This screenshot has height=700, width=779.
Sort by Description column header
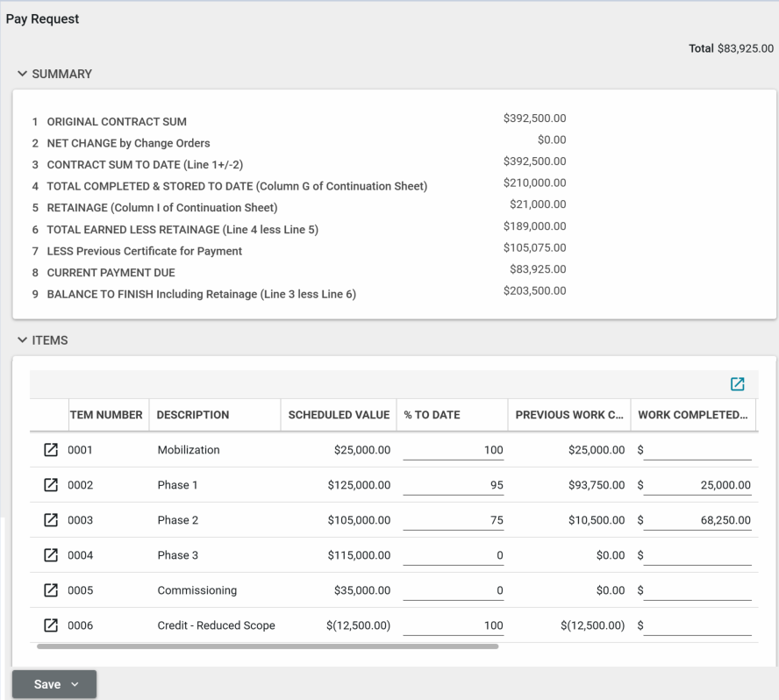193,415
